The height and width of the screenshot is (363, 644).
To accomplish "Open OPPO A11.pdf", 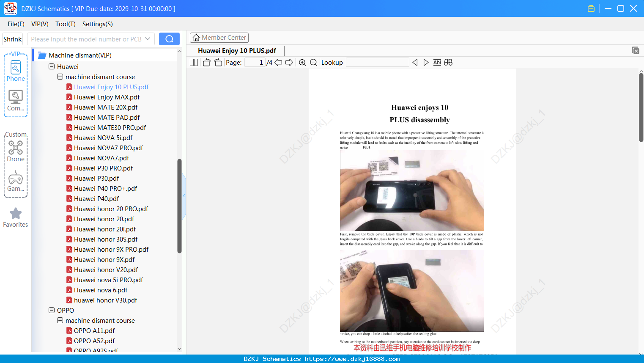I will click(94, 330).
